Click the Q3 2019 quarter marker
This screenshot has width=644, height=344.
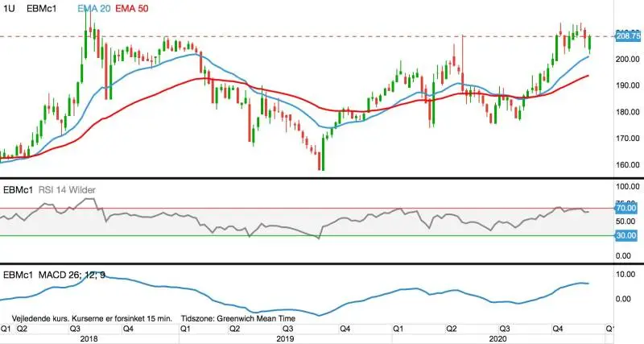287,329
